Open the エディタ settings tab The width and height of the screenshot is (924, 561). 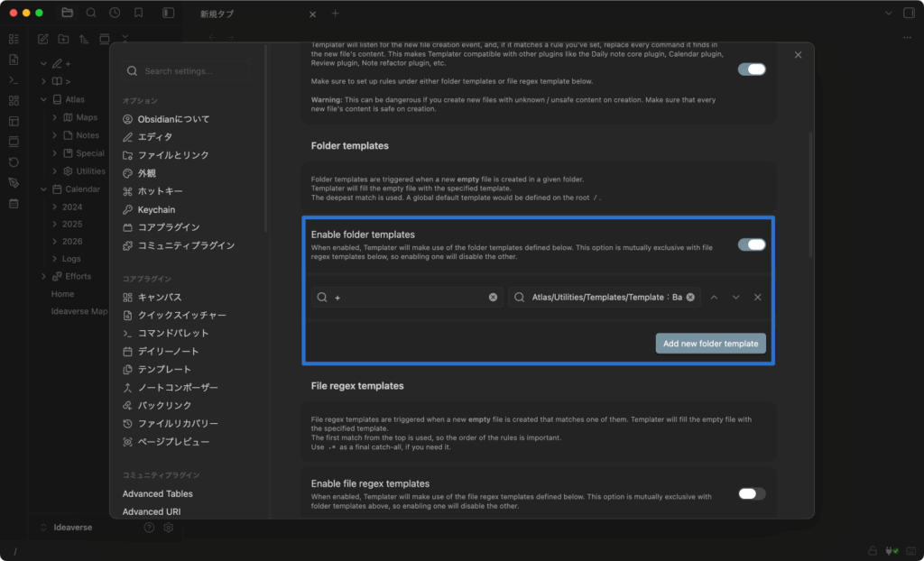(x=154, y=137)
